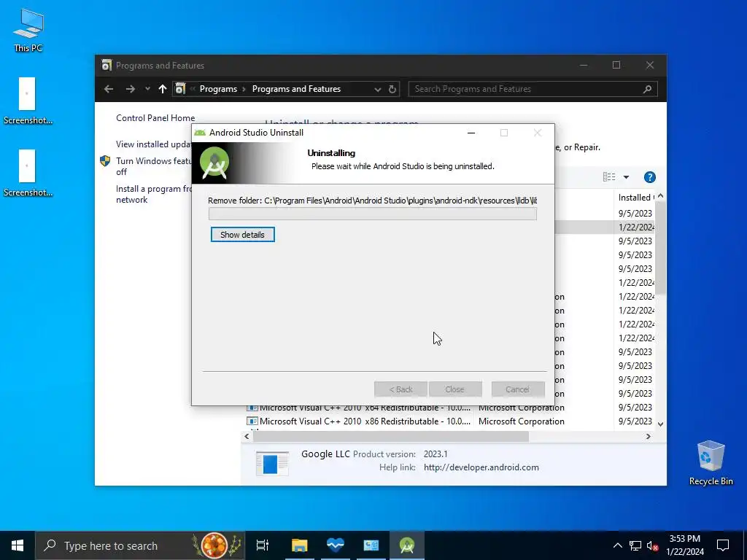The image size is (747, 560).
Task: Open Help with the blue question mark
Action: click(x=649, y=177)
